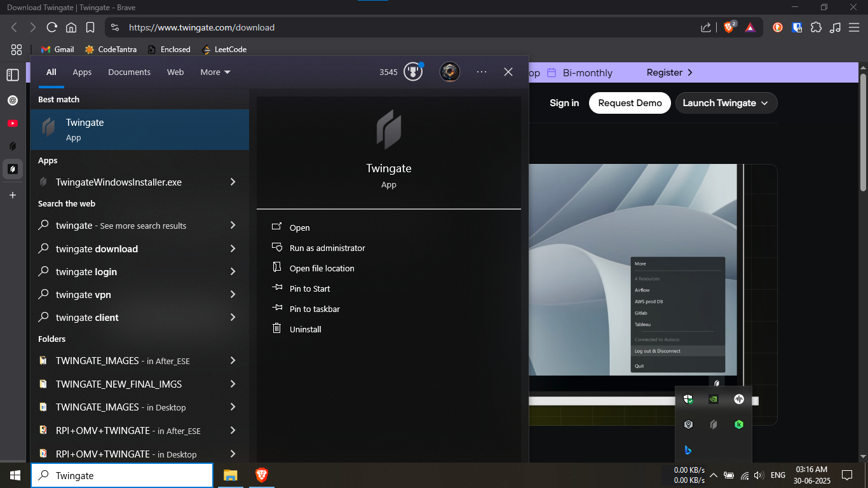Switch to the Apps search tab

(82, 72)
